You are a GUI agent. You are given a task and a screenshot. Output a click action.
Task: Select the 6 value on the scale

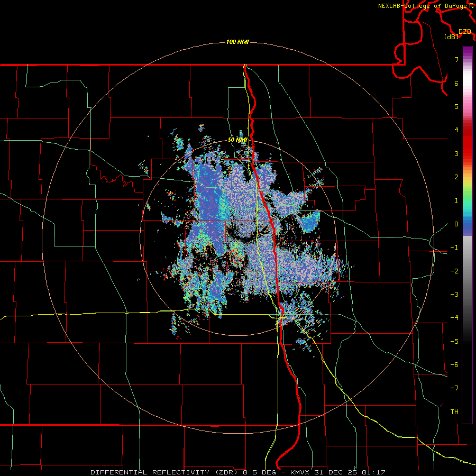(456, 83)
